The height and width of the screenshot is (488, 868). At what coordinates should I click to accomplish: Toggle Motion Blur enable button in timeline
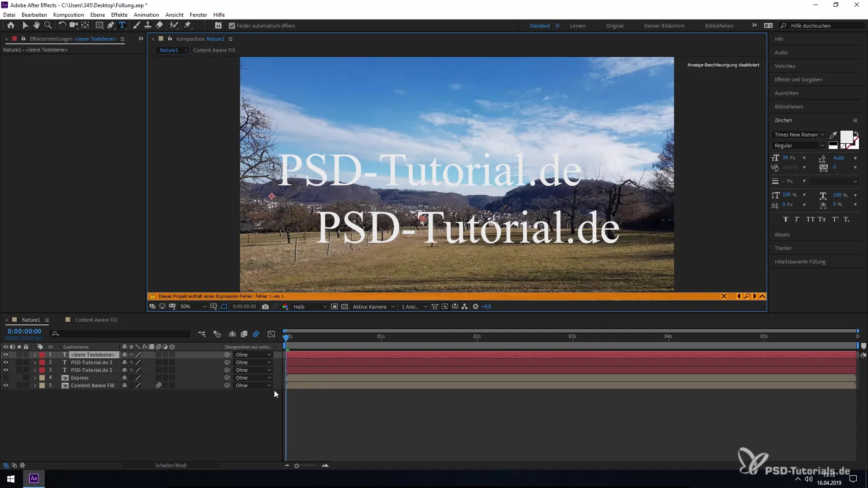click(256, 334)
